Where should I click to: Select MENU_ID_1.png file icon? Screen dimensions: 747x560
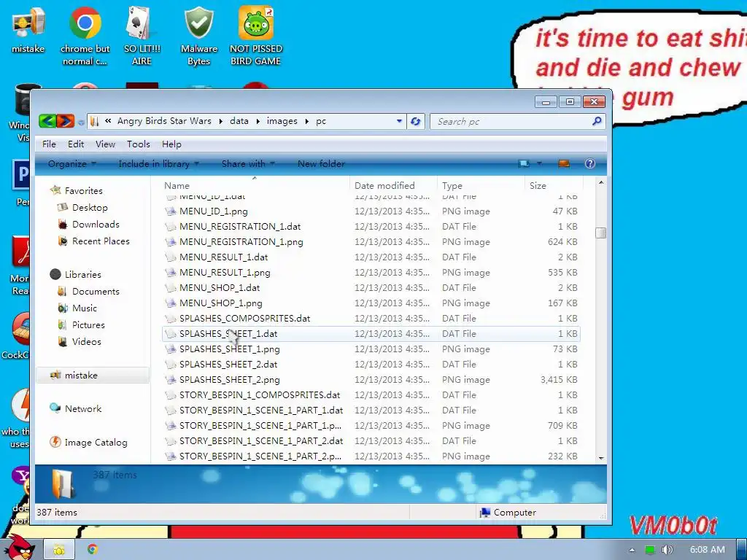(x=171, y=211)
